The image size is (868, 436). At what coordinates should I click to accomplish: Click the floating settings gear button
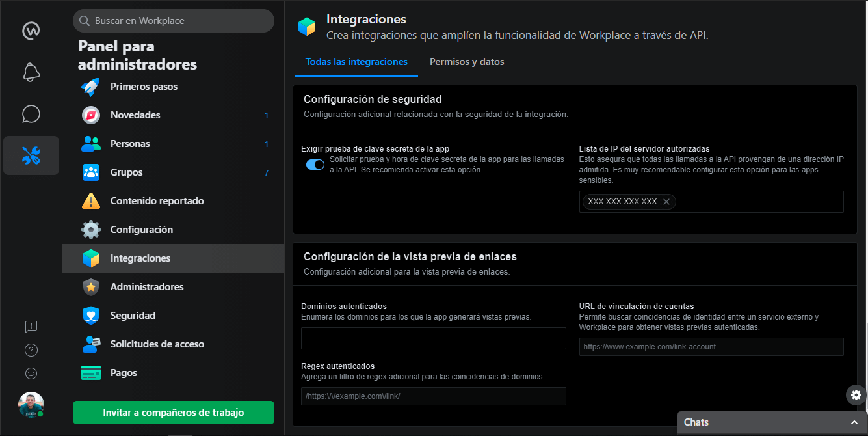click(856, 395)
